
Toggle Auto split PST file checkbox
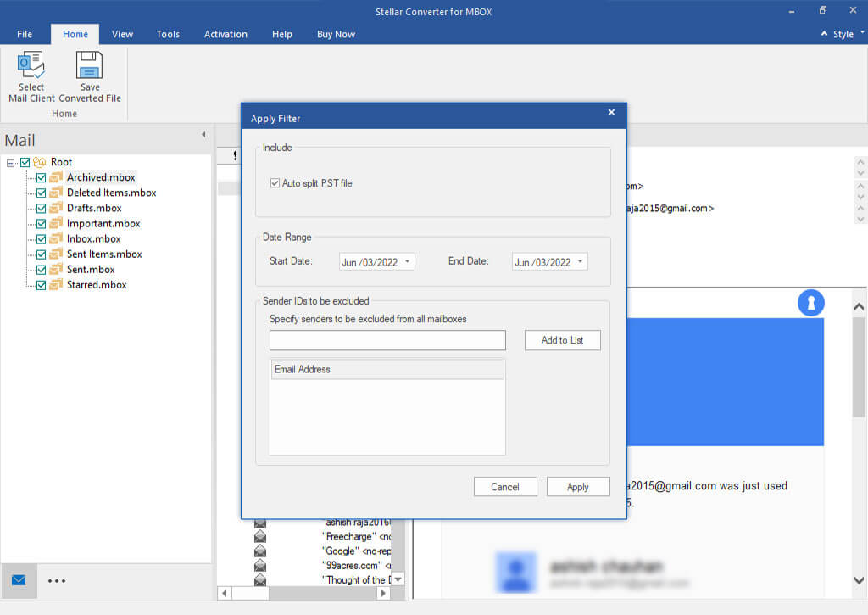[275, 183]
